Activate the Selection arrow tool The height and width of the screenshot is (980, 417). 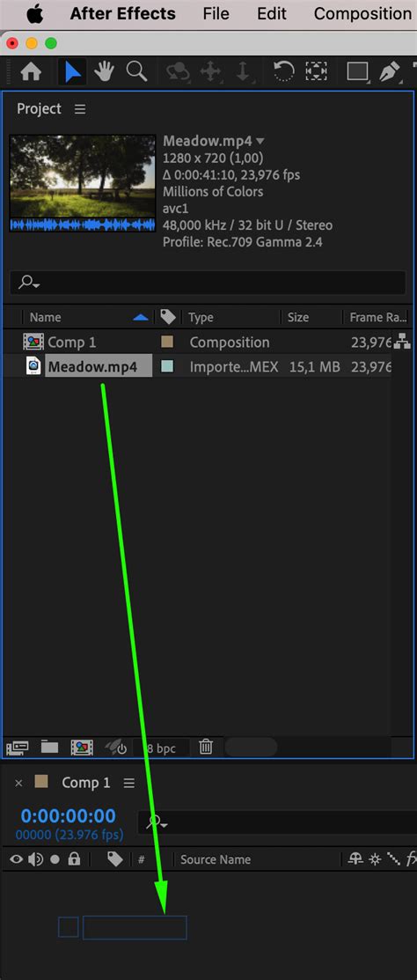73,72
